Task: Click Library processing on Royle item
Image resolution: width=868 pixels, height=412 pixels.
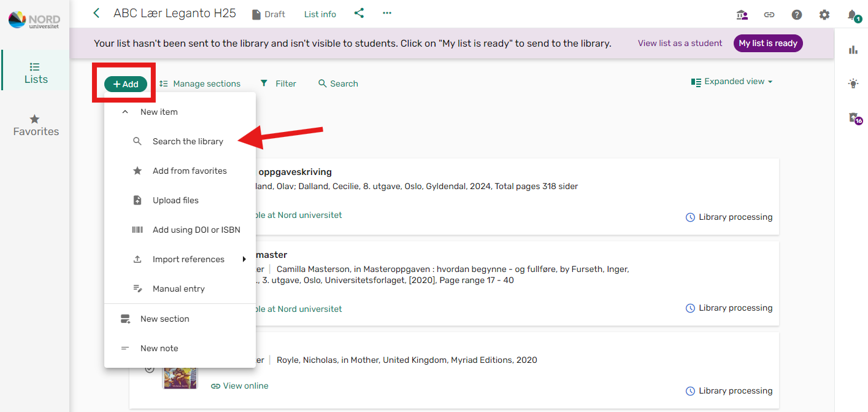Action: (729, 391)
